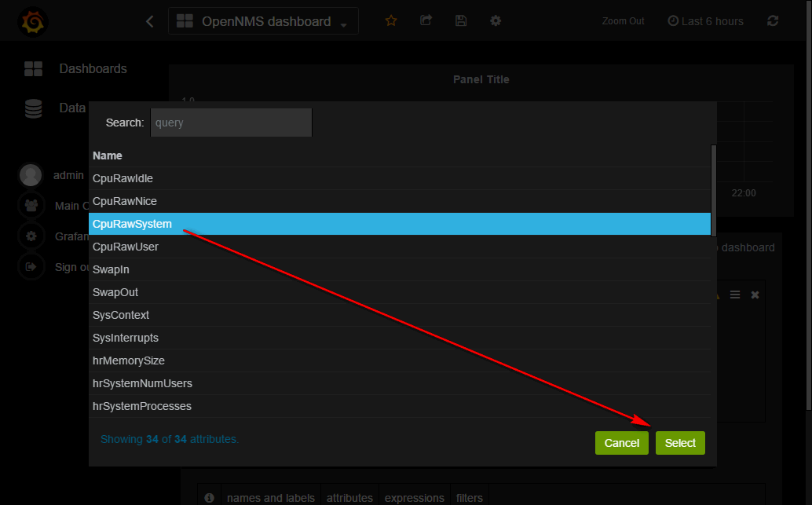Click the share dashboard icon

pyautogui.click(x=426, y=20)
